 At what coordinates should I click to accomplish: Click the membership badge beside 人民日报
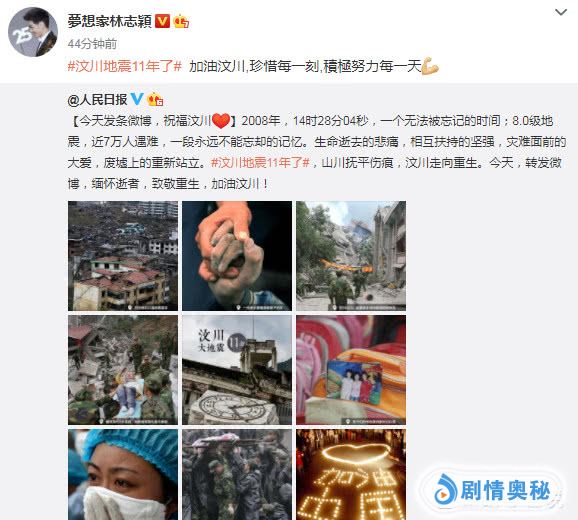[155, 99]
